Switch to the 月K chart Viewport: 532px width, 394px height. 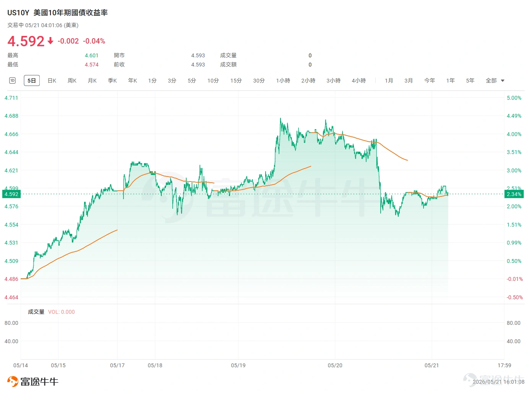[x=92, y=81]
